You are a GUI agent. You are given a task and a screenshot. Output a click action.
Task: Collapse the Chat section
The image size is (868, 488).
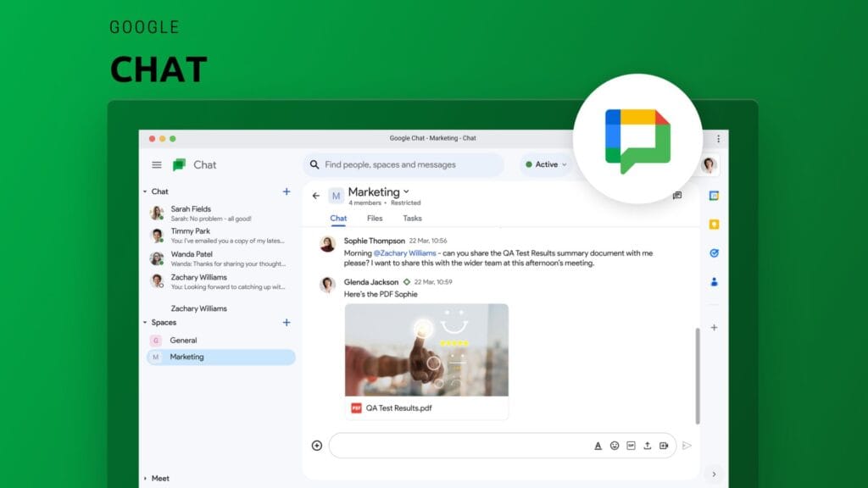[x=145, y=191]
